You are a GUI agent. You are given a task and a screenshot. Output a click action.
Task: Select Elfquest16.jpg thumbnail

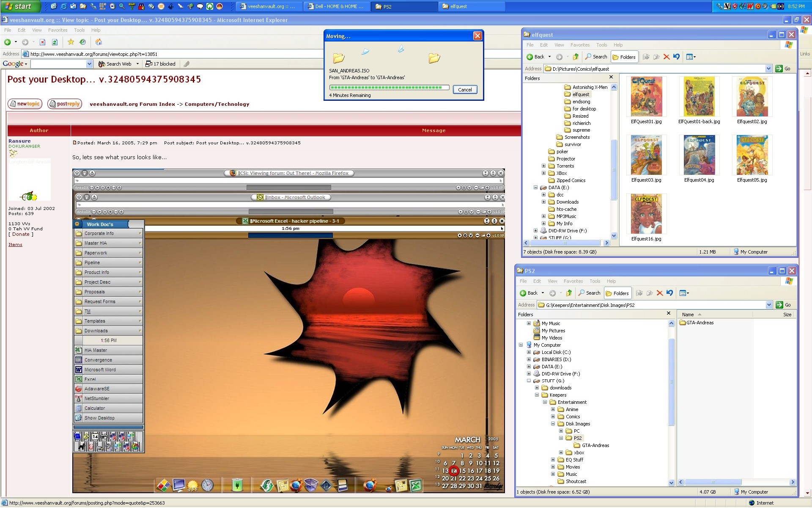pyautogui.click(x=646, y=214)
